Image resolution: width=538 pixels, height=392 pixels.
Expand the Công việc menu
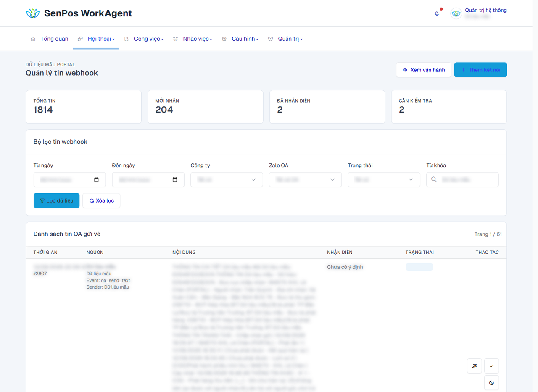click(144, 39)
